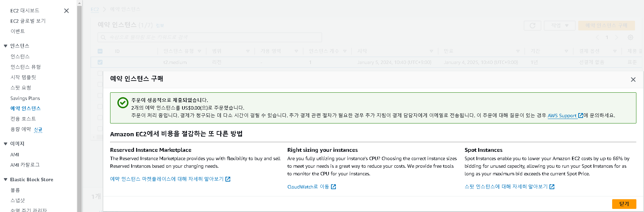Sort by 만료 column
Image resolution: width=644 pixels, height=212 pixels.
point(518,51)
